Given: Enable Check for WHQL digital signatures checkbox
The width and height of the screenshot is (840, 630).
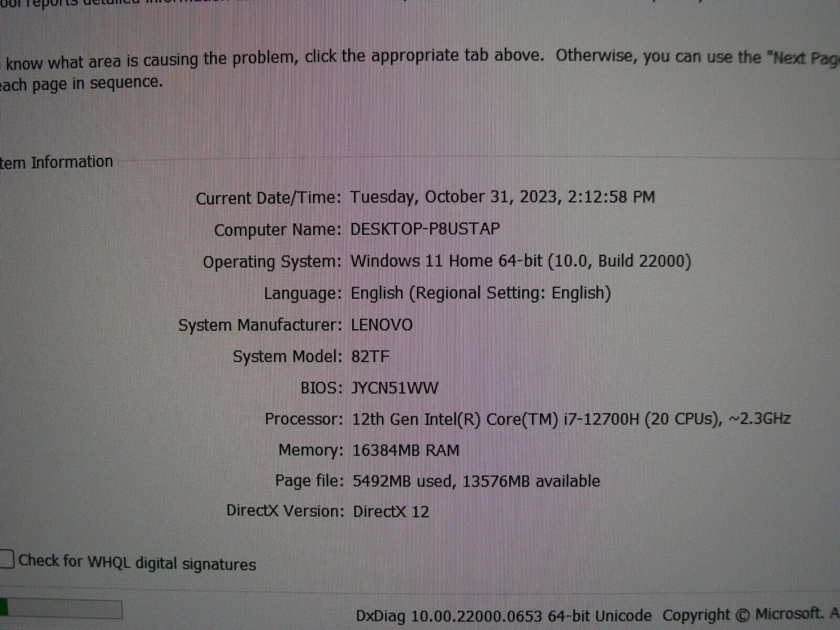Looking at the screenshot, I should pyautogui.click(x=6, y=559).
